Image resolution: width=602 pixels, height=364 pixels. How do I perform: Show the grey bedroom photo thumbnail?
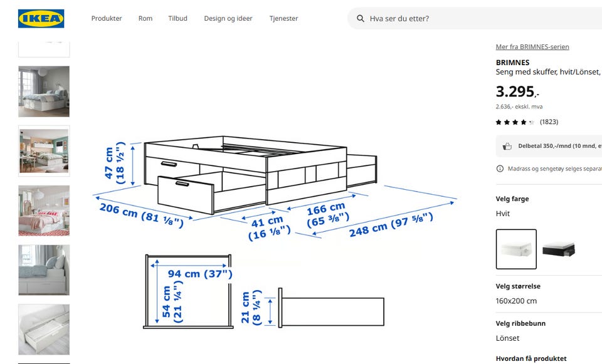tap(44, 91)
